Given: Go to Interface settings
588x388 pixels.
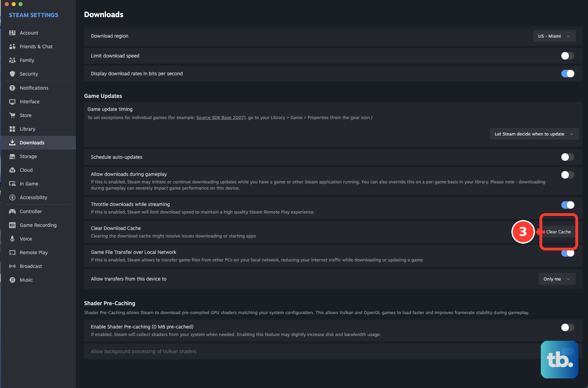Looking at the screenshot, I should 38,102.
